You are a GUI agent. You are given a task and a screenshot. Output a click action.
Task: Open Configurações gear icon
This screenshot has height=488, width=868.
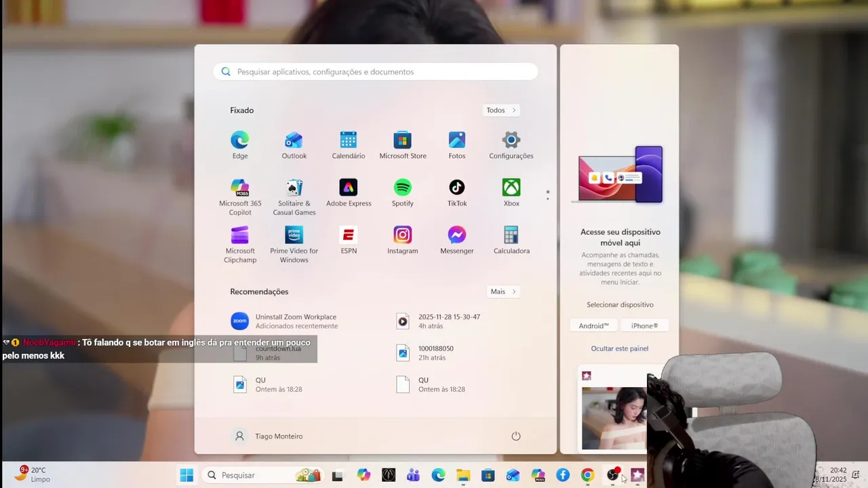[x=511, y=145]
